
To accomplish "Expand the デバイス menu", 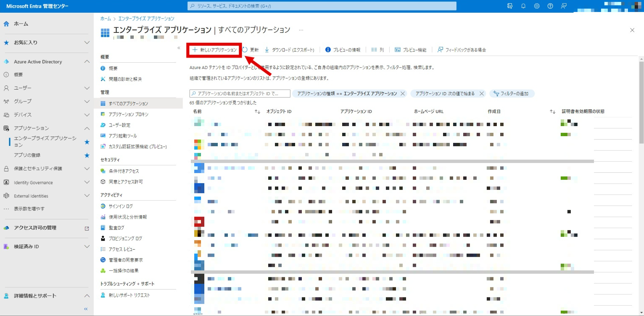I will (87, 115).
